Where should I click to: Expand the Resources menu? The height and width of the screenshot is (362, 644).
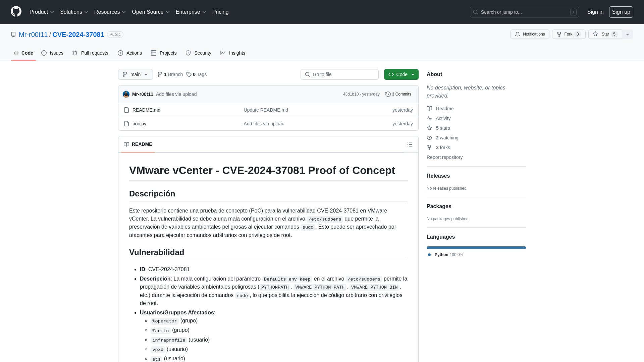[110, 12]
